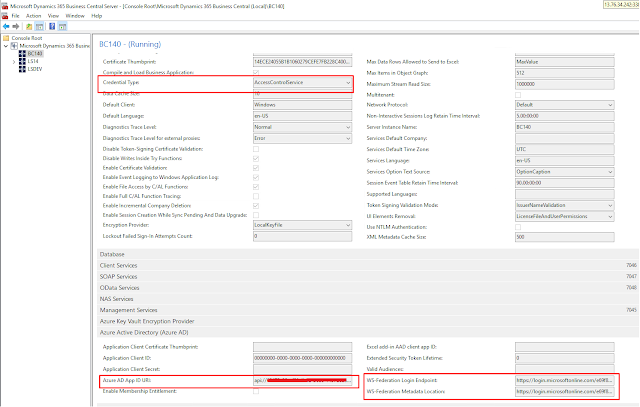The width and height of the screenshot is (640, 407).
Task: Open Diagnostics Trace Level dropdown
Action: [302, 127]
